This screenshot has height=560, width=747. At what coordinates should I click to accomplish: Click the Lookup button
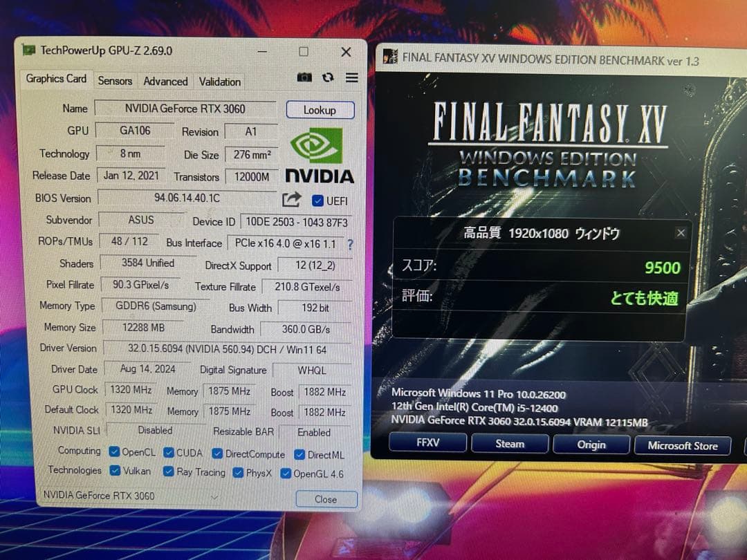pyautogui.click(x=320, y=110)
